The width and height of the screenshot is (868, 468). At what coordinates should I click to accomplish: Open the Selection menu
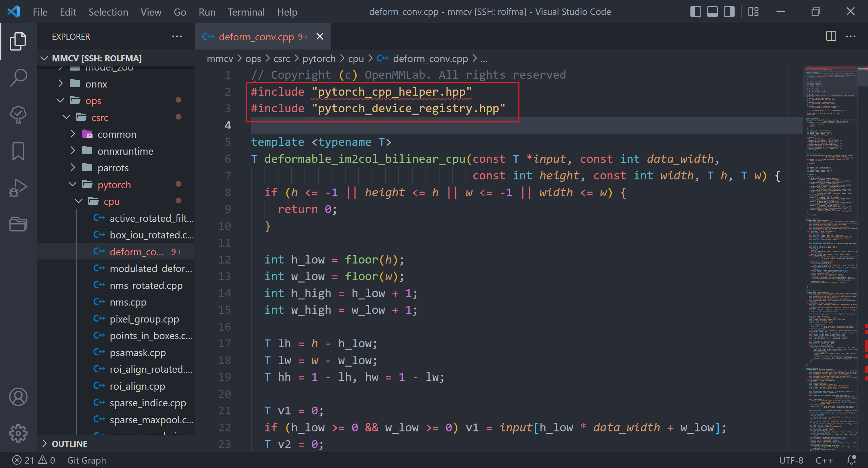click(108, 12)
